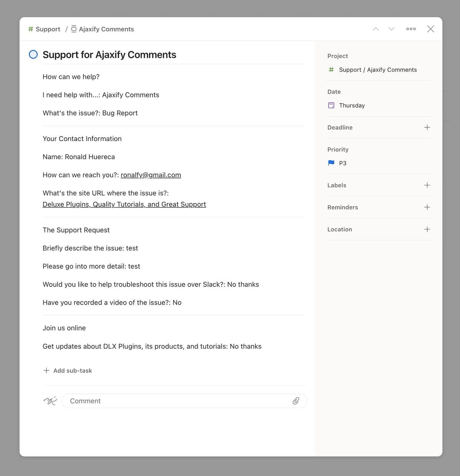Add a deadline with the plus icon
The image size is (460, 476).
[427, 127]
